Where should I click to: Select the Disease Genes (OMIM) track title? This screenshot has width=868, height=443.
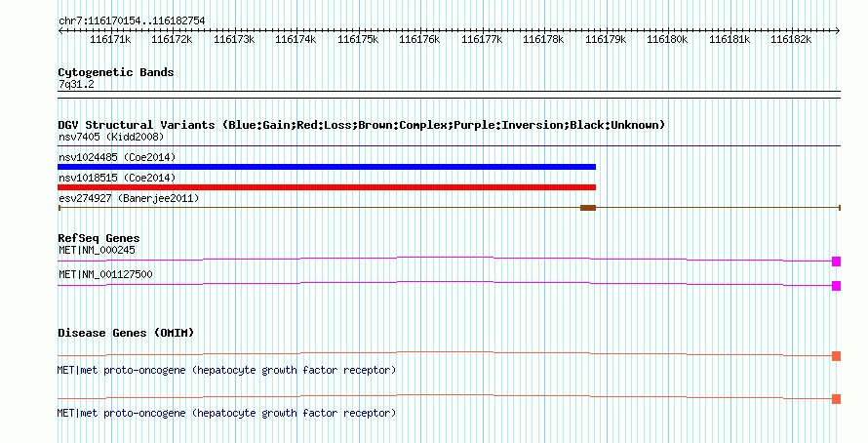coord(126,333)
